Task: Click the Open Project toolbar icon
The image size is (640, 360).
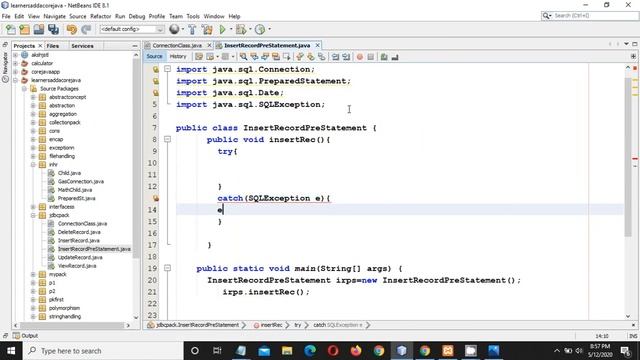Action: tap(39, 29)
